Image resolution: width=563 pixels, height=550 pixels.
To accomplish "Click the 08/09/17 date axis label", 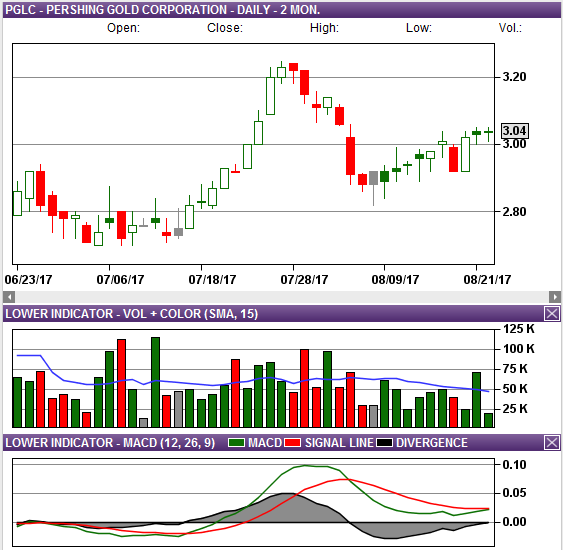I will click(x=395, y=280).
